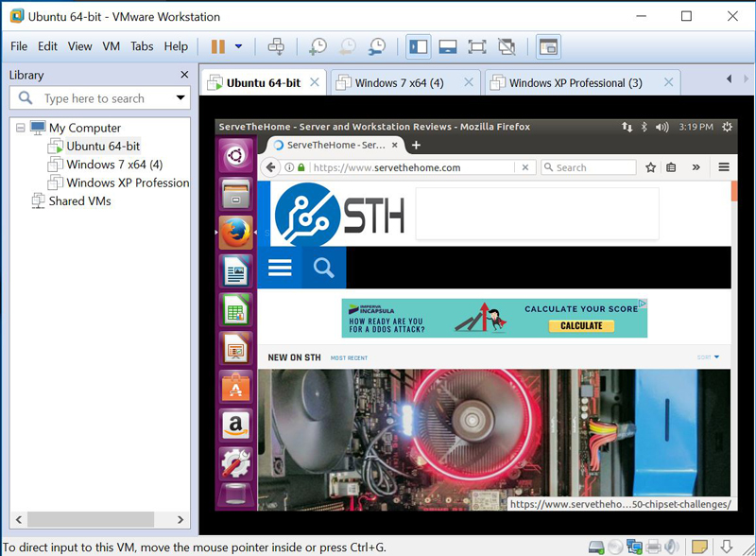Open the Help menu
Screen dimensions: 756x556
(x=176, y=46)
